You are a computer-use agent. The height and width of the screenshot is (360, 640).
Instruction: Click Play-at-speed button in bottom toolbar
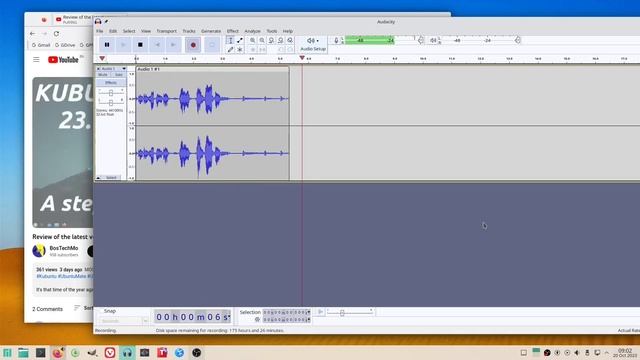coord(320,312)
